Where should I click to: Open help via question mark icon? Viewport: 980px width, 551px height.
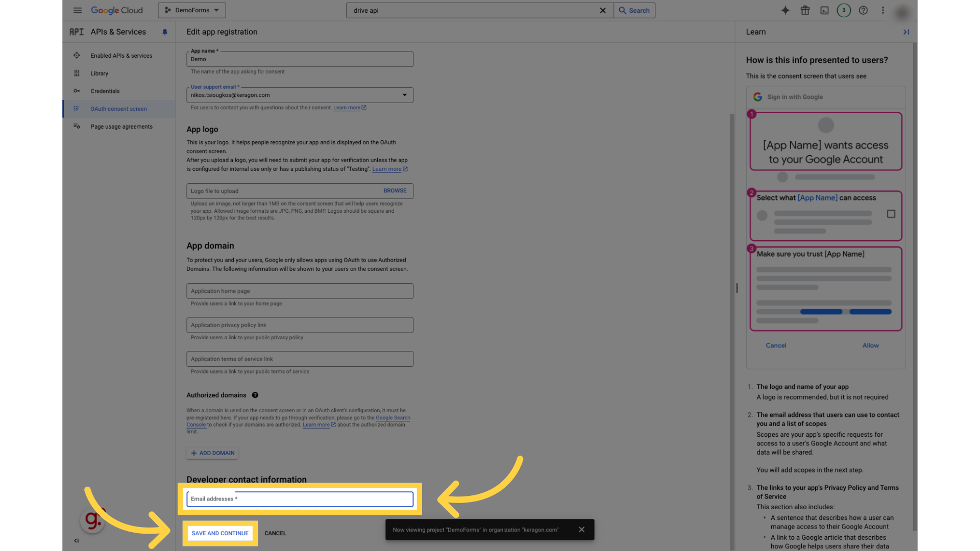point(863,10)
